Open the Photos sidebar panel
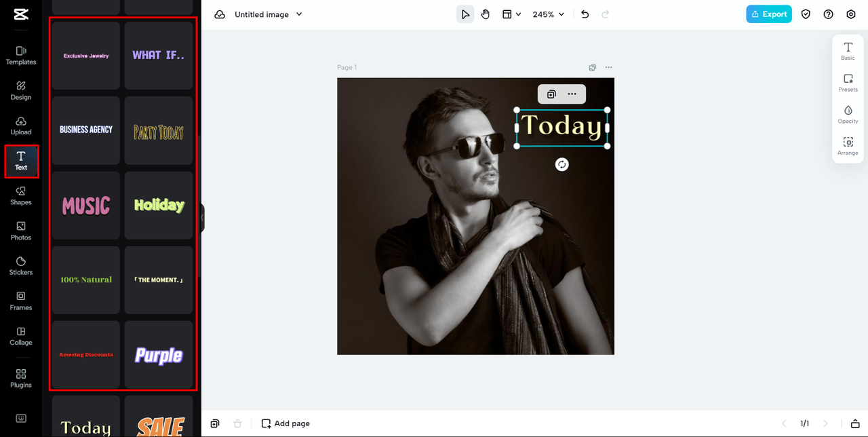 click(21, 231)
